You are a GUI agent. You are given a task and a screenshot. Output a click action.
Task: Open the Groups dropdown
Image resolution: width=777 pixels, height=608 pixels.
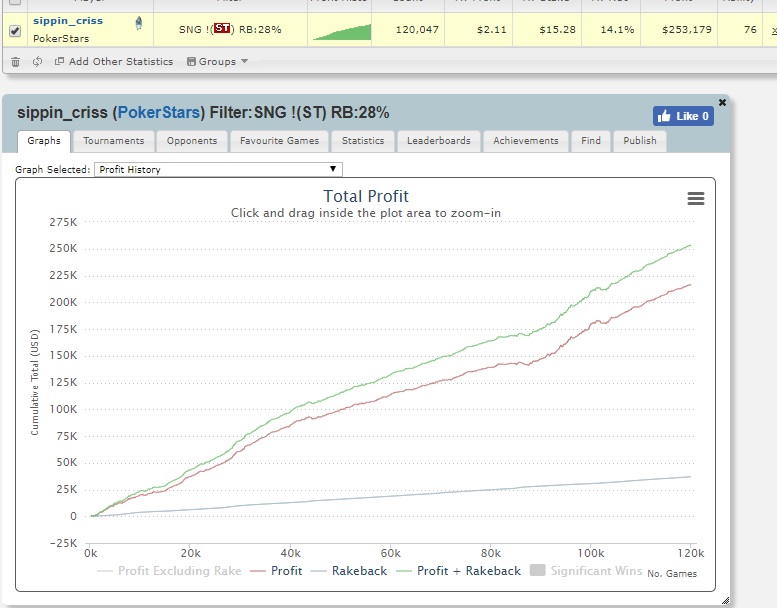[217, 61]
